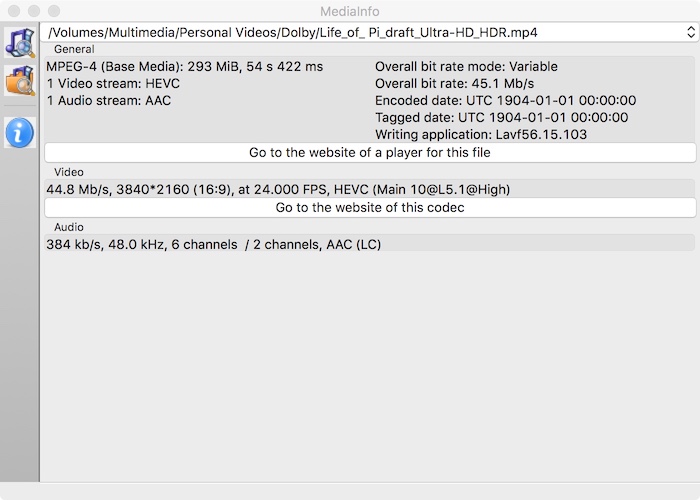Screen dimensions: 700x500
Task: Click the Audio section header
Action: 69,228
